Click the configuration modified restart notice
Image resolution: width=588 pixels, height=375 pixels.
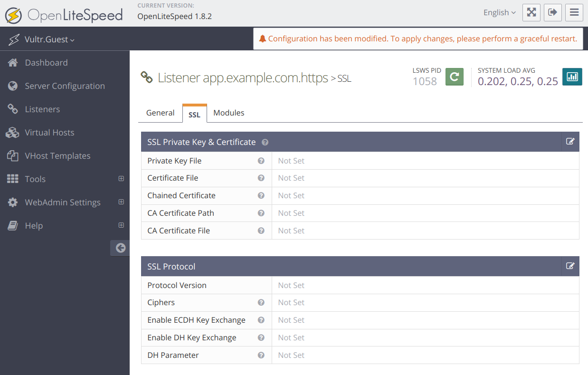click(x=418, y=39)
